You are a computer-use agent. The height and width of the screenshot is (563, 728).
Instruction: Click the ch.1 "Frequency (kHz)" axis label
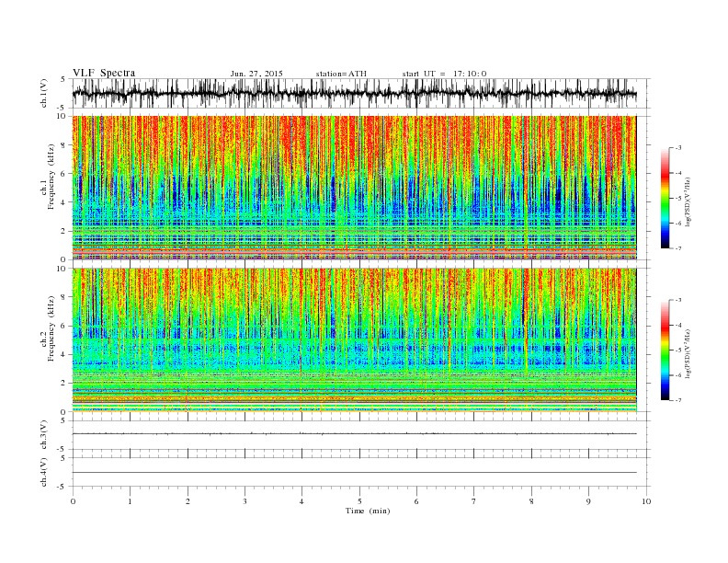(51, 177)
